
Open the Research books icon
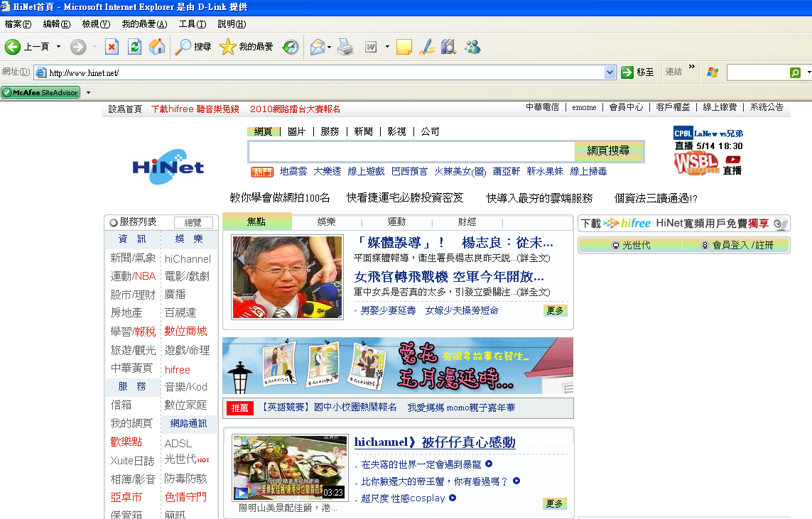click(x=448, y=47)
